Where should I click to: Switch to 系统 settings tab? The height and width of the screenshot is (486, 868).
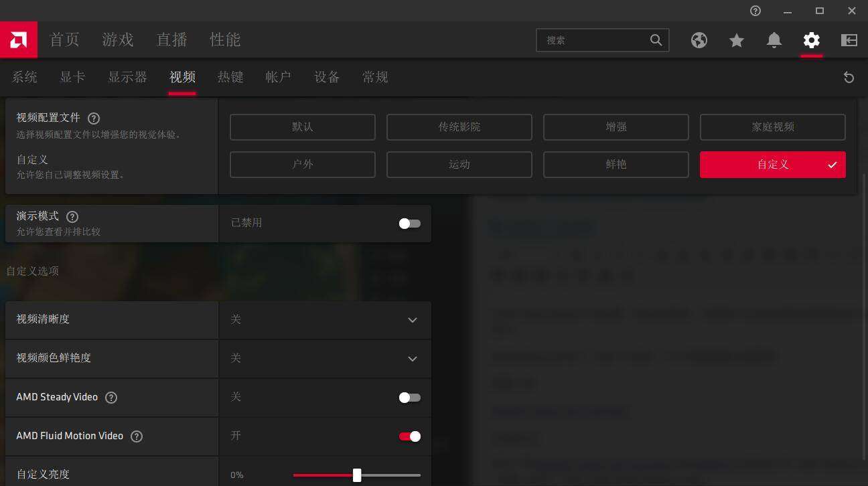(x=25, y=77)
